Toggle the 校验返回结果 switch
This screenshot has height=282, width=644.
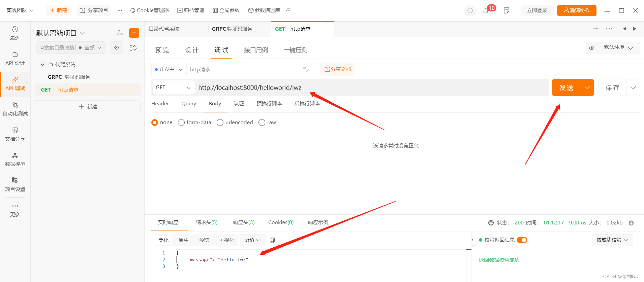(522, 240)
